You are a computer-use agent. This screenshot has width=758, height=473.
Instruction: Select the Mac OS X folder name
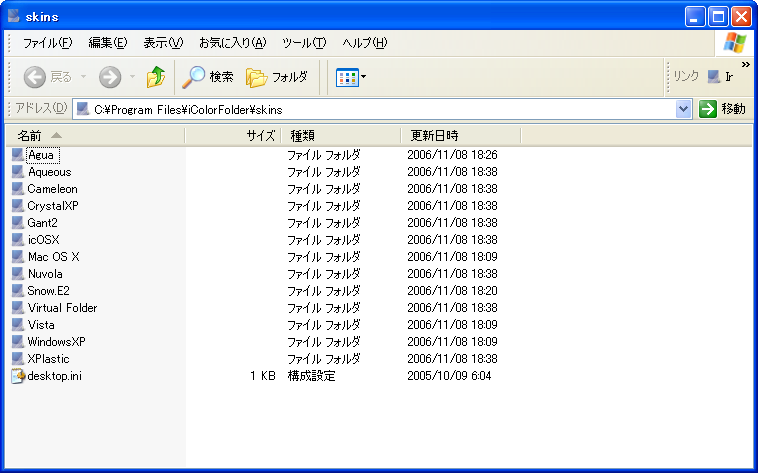coord(54,256)
